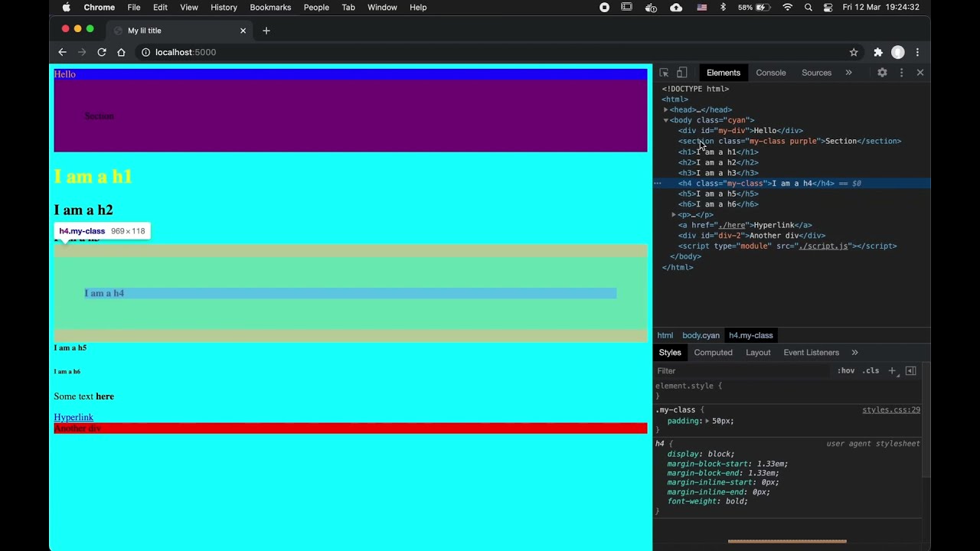Show more style sidebar tabs
The image size is (980, 551).
pyautogui.click(x=854, y=353)
